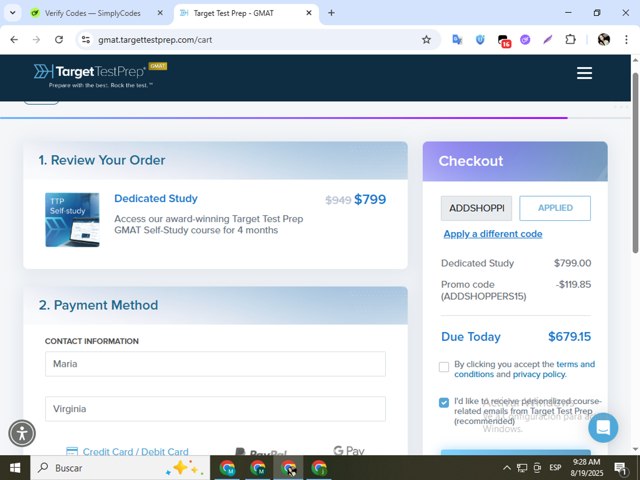Open a new browser tab
The width and height of the screenshot is (640, 480).
pyautogui.click(x=331, y=13)
